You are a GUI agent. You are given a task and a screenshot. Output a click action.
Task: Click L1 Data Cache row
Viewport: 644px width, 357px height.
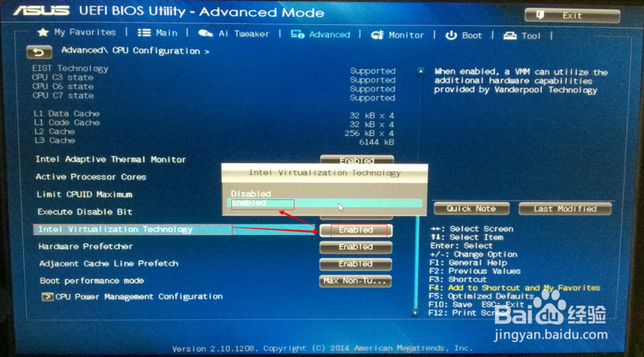tap(214, 114)
